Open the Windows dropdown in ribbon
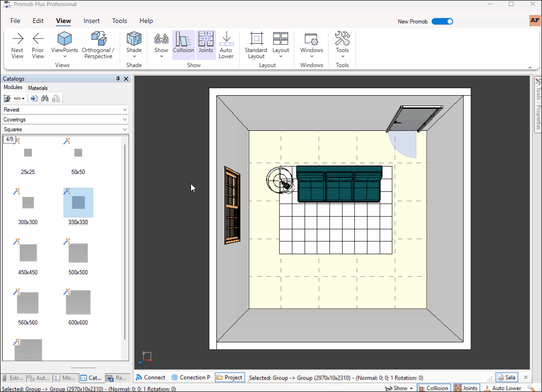 [312, 45]
